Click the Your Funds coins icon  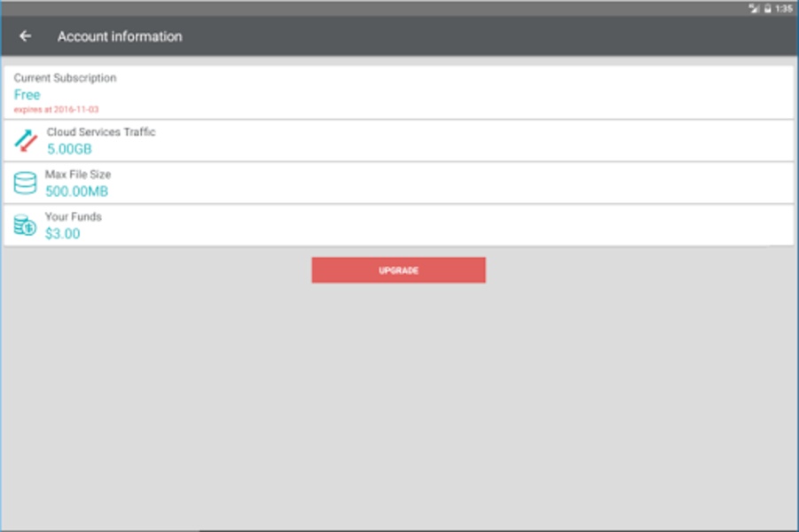coord(25,225)
